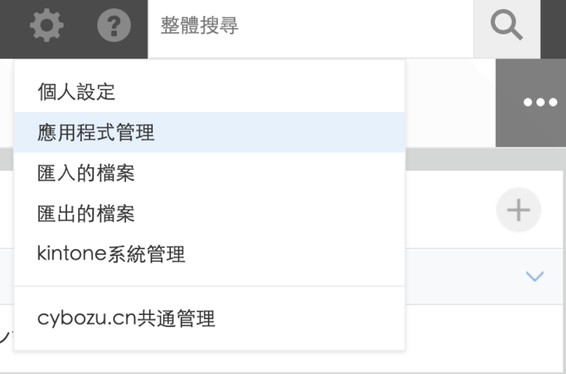Focus the 整體搜尋 search field
This screenshot has height=374, width=566.
coord(310,26)
